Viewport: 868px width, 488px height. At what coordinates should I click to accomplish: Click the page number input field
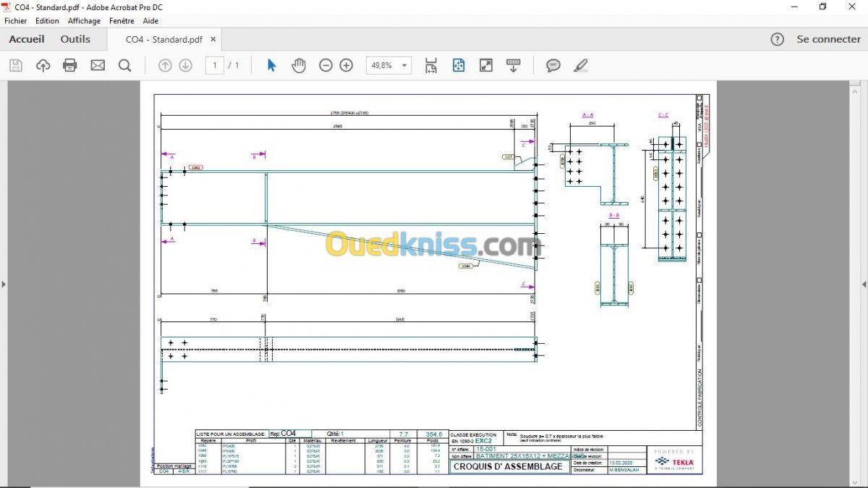tap(214, 65)
